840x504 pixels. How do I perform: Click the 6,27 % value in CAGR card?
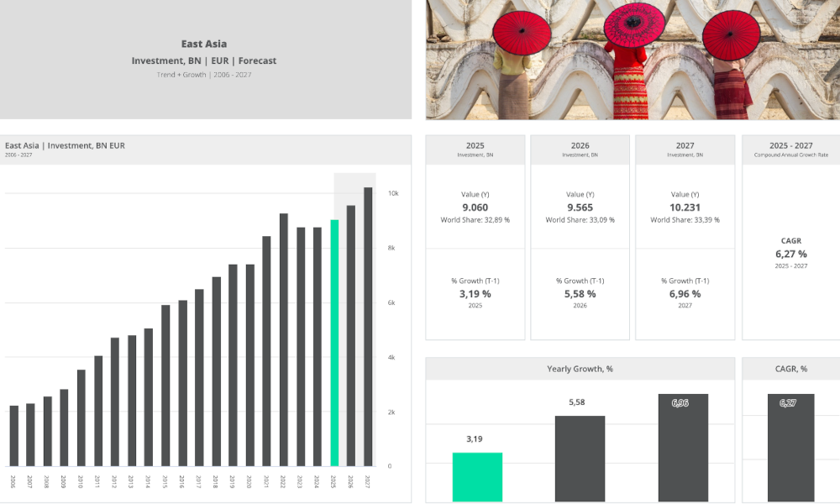coord(790,254)
